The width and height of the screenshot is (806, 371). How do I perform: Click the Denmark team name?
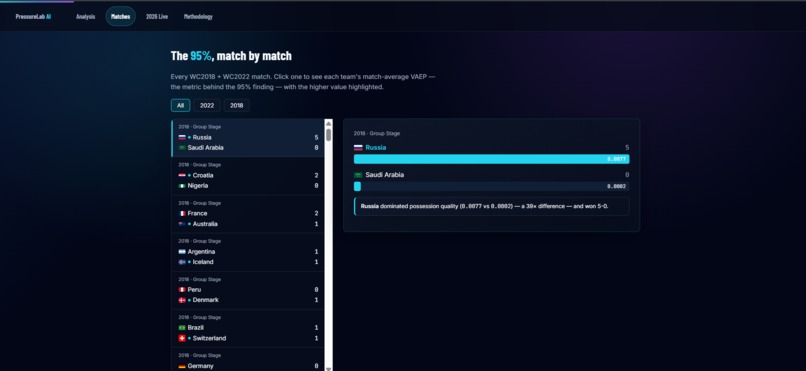pyautogui.click(x=206, y=300)
